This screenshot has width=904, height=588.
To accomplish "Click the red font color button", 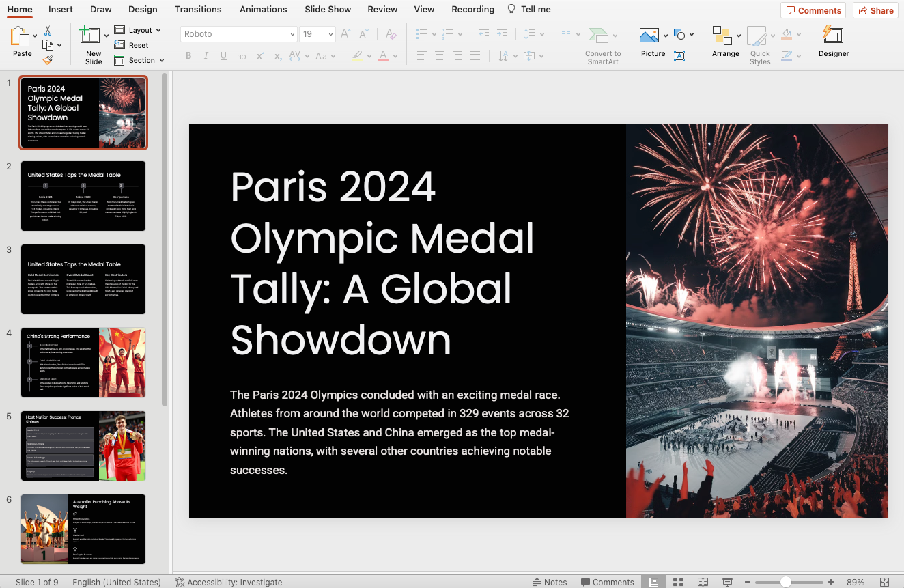I will pyautogui.click(x=382, y=56).
